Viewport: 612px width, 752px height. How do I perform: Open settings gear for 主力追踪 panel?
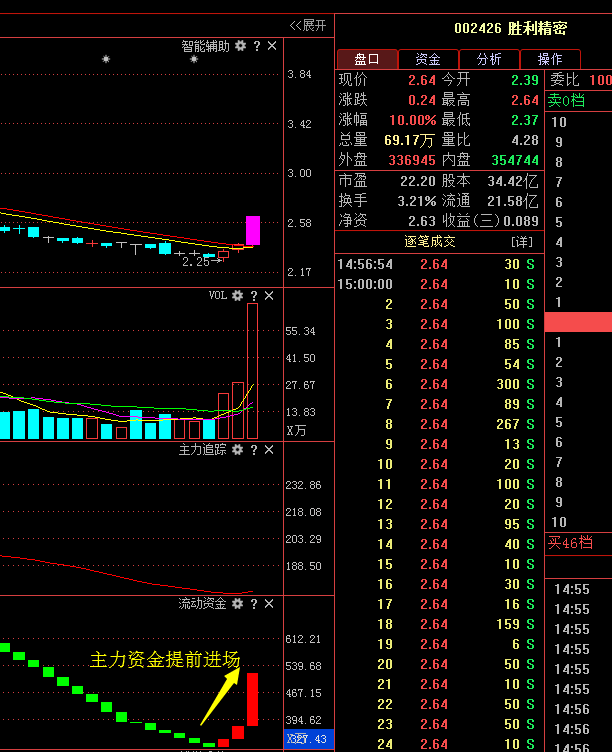[x=237, y=450]
